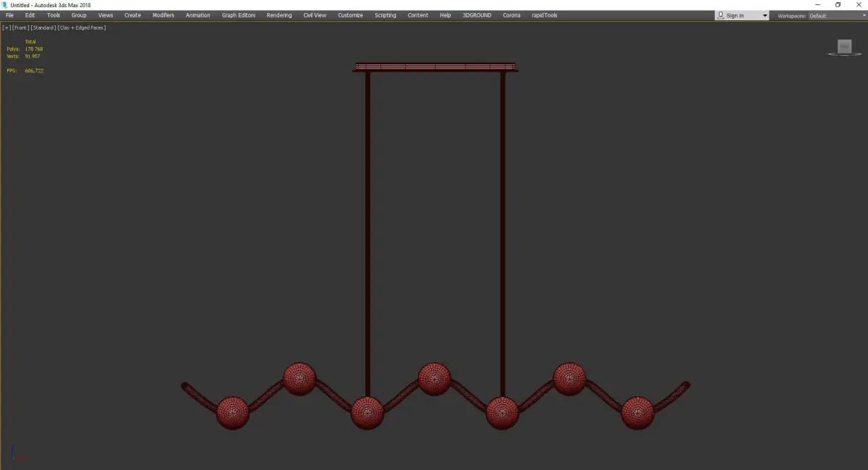Open the Modifiers menu

coord(163,15)
